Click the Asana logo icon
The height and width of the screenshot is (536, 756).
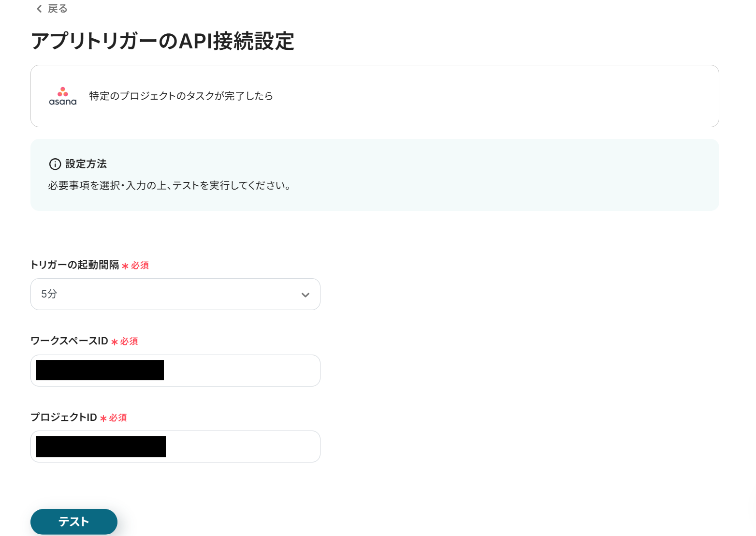(x=63, y=96)
